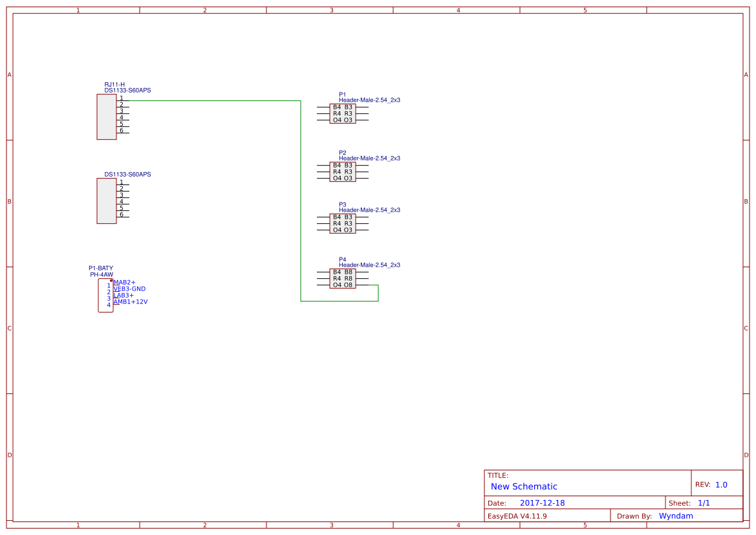Select the P3 header component
The width and height of the screenshot is (756, 535).
pyautogui.click(x=341, y=223)
